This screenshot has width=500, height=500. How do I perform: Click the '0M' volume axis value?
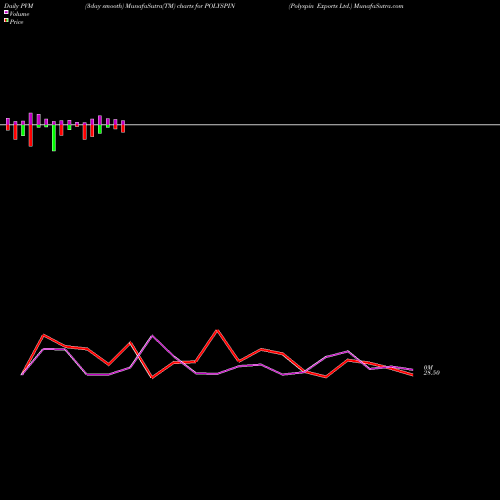(x=428, y=367)
